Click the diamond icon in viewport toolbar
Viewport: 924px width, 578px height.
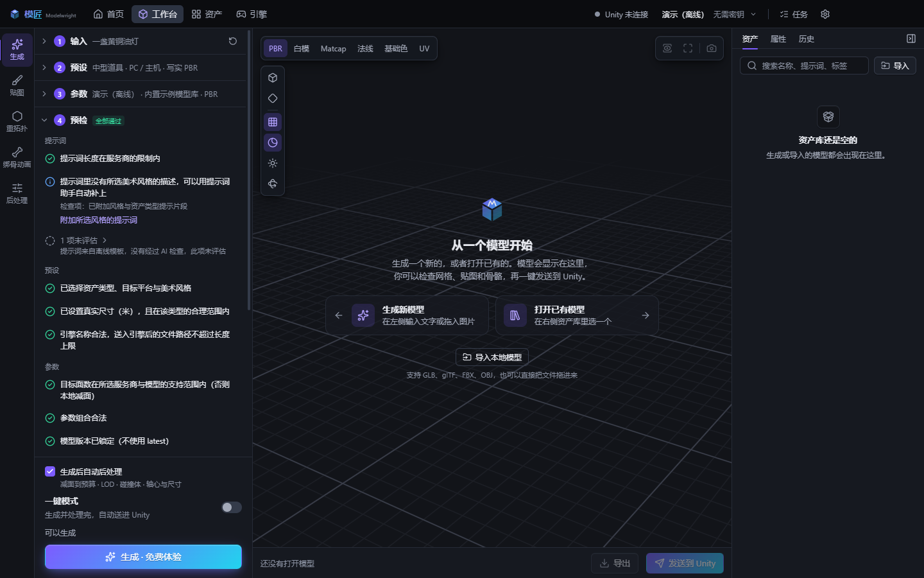[273, 98]
